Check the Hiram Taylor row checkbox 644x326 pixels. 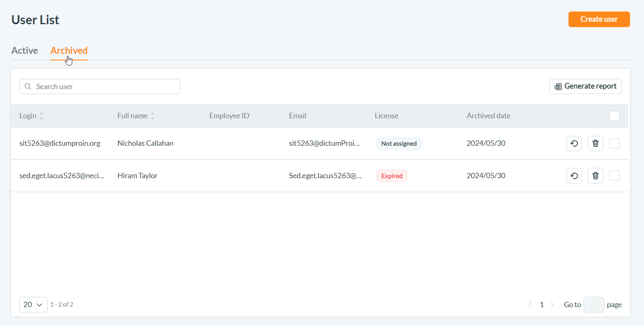[x=614, y=176]
